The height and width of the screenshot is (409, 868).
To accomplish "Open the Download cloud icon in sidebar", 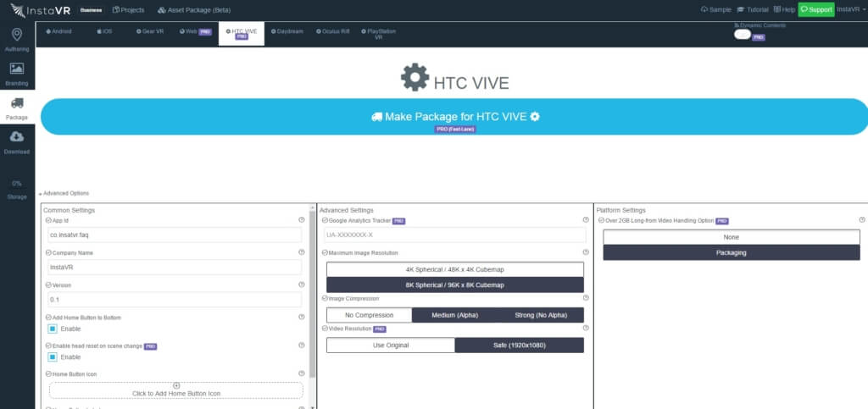I will pyautogui.click(x=17, y=136).
